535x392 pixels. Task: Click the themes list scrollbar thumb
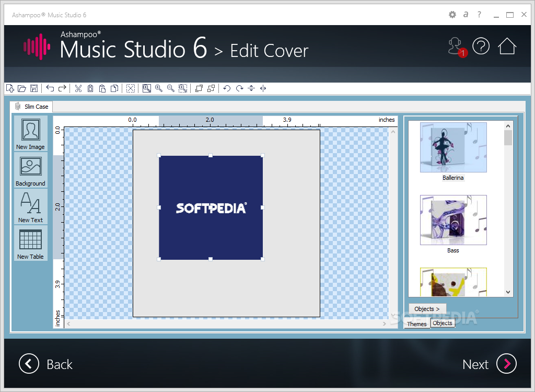point(508,137)
